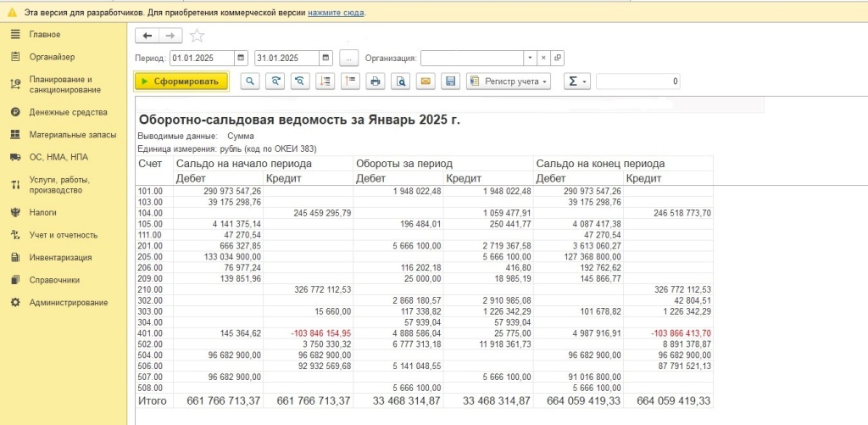Open calendar for start date 01.01.2025
The width and height of the screenshot is (868, 425).
pyautogui.click(x=241, y=58)
